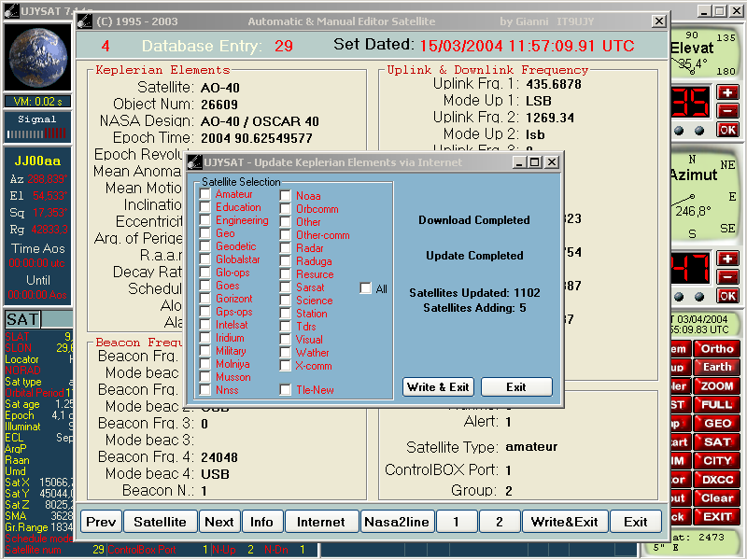
Task: Click Exit in the update dialog
Action: click(516, 387)
